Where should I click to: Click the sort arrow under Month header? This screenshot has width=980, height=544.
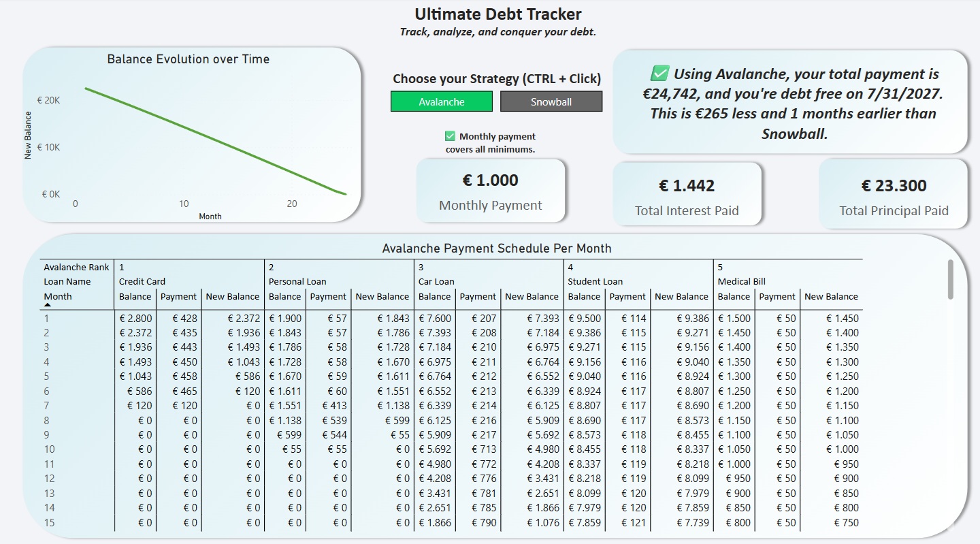pos(48,306)
